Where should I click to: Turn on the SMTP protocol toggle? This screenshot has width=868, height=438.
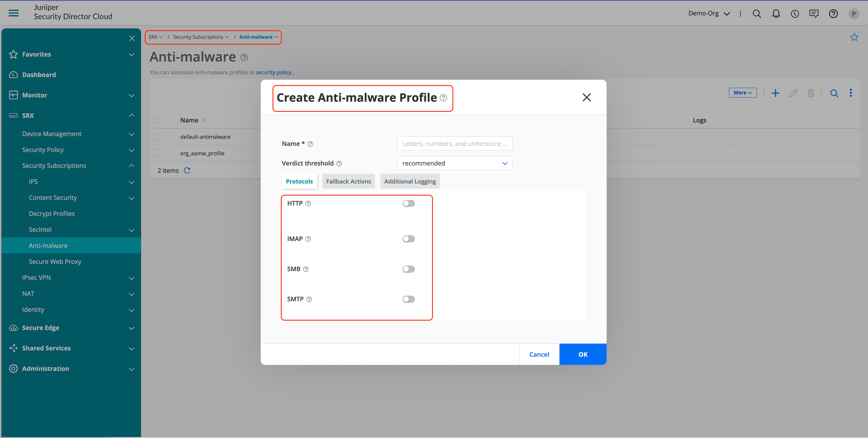pyautogui.click(x=408, y=299)
